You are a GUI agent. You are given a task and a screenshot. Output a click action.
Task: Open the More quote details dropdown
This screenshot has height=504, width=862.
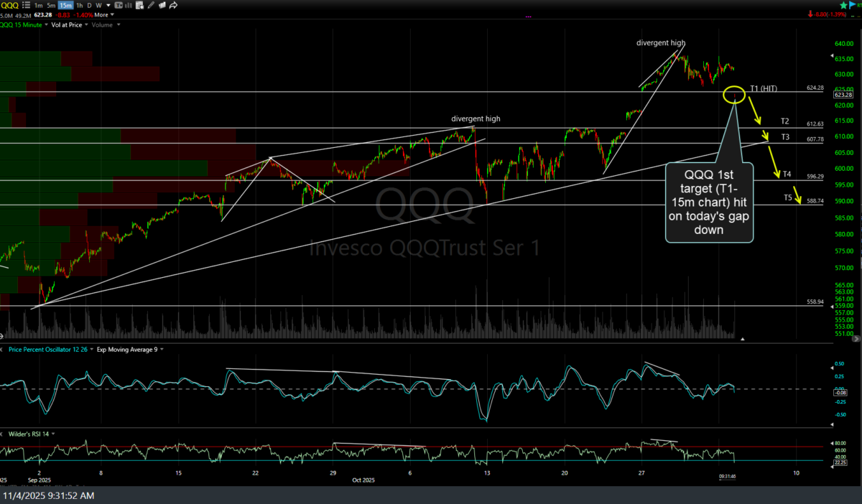pos(104,14)
